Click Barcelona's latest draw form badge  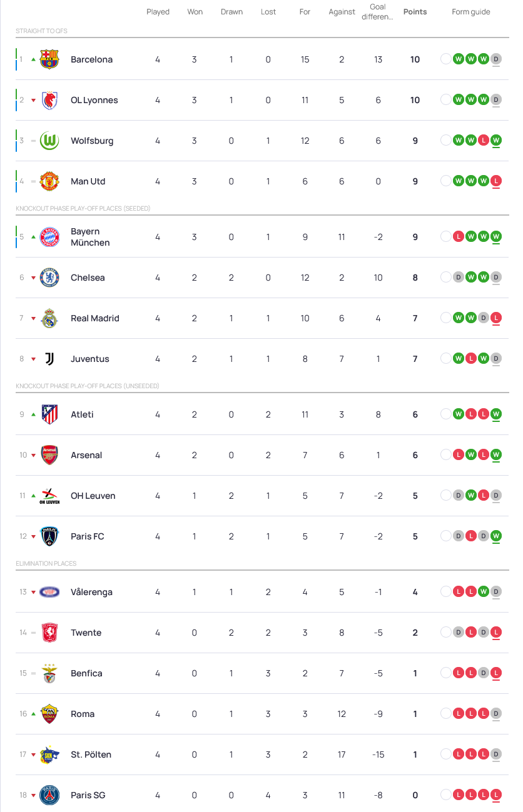click(496, 59)
